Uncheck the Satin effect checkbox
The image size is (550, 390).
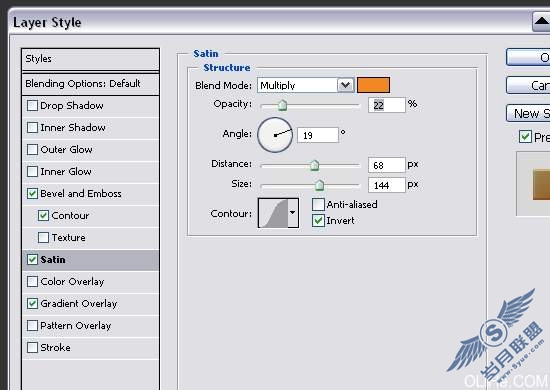pyautogui.click(x=32, y=260)
